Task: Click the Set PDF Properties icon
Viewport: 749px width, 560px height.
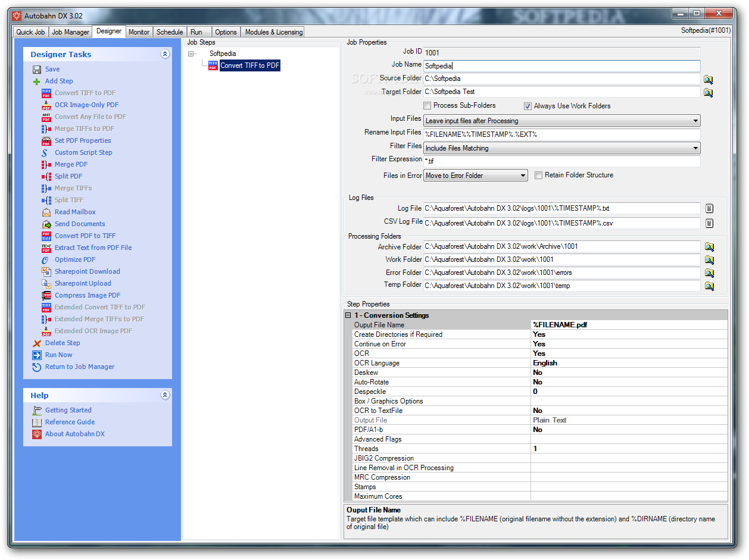Action: (46, 141)
